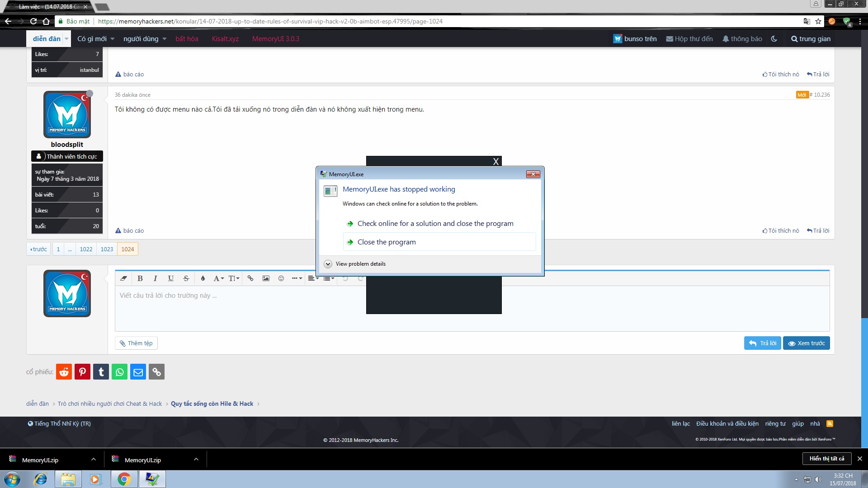
Task: Report bloodsplit's post via báo cáo
Action: pos(130,230)
